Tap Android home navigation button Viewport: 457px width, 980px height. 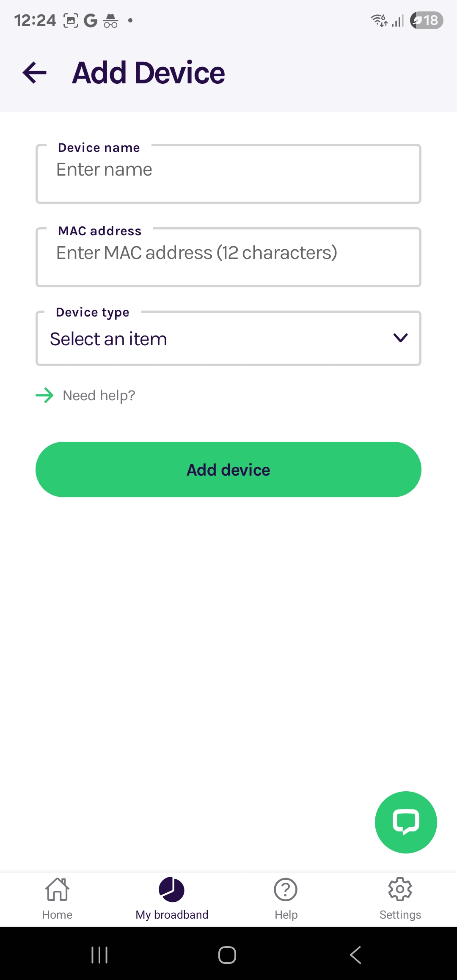point(227,955)
